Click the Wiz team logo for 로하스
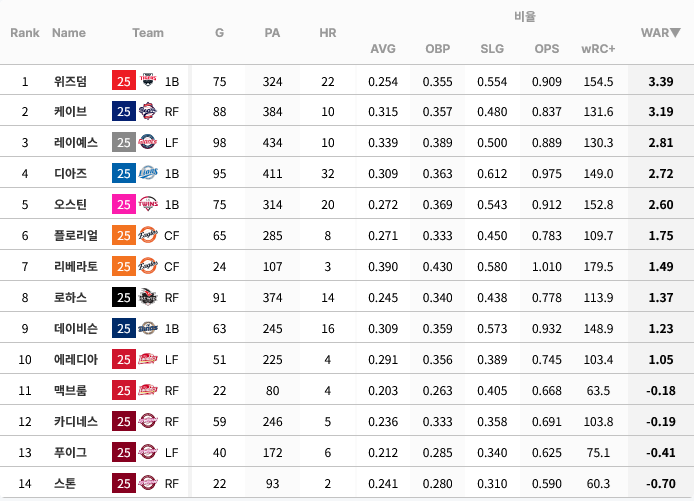Screen dimensions: 694x501 pyautogui.click(x=148, y=297)
